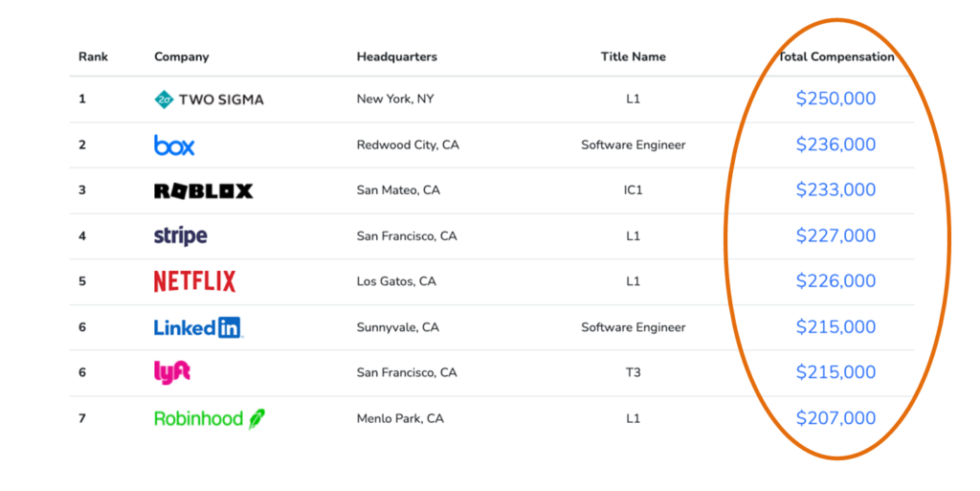Click Two Sigma's L1 title cell
980x491 pixels.
coord(634,99)
